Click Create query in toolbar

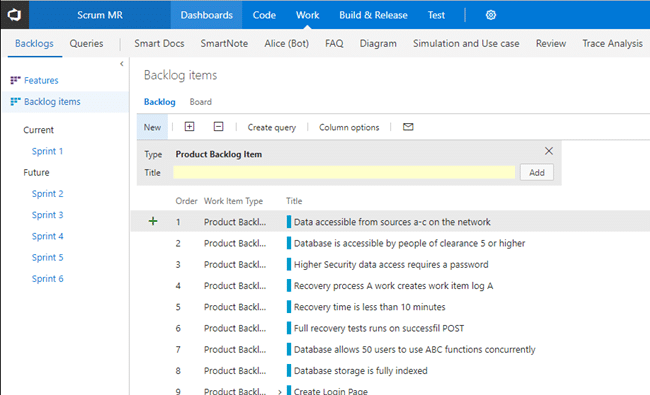coord(272,127)
